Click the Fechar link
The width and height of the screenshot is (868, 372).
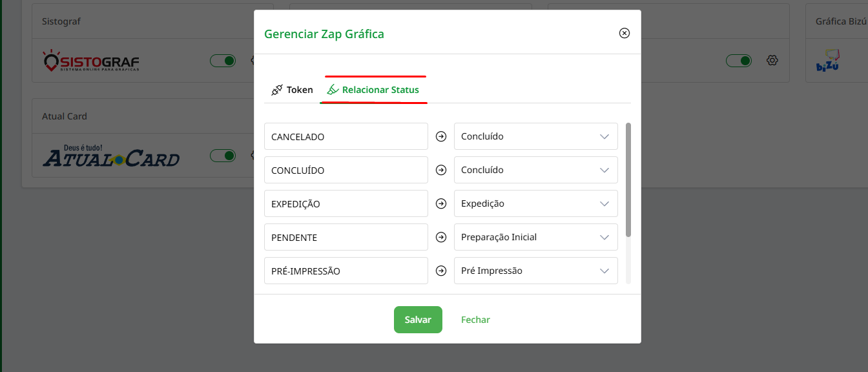tap(475, 320)
